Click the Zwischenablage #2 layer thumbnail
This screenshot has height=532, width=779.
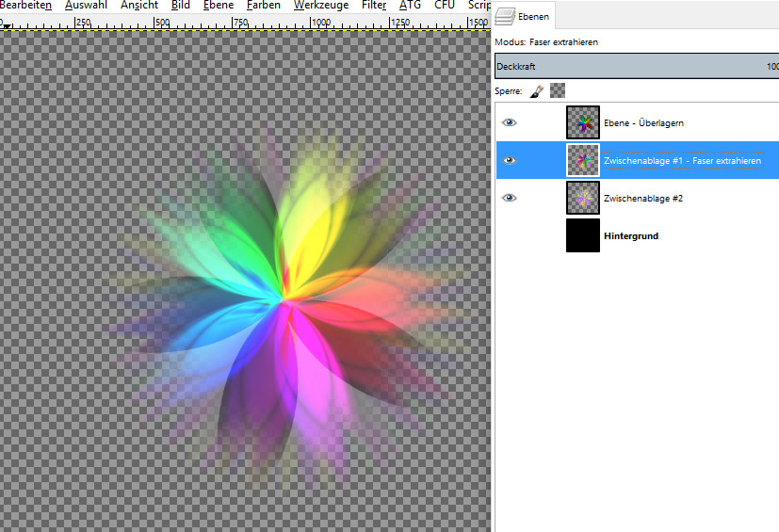click(583, 198)
